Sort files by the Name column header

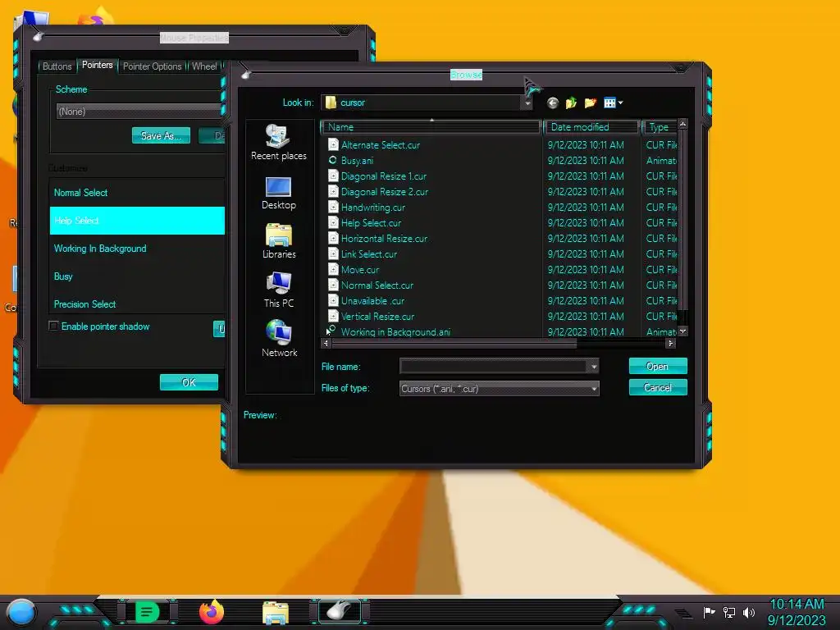tap(431, 127)
